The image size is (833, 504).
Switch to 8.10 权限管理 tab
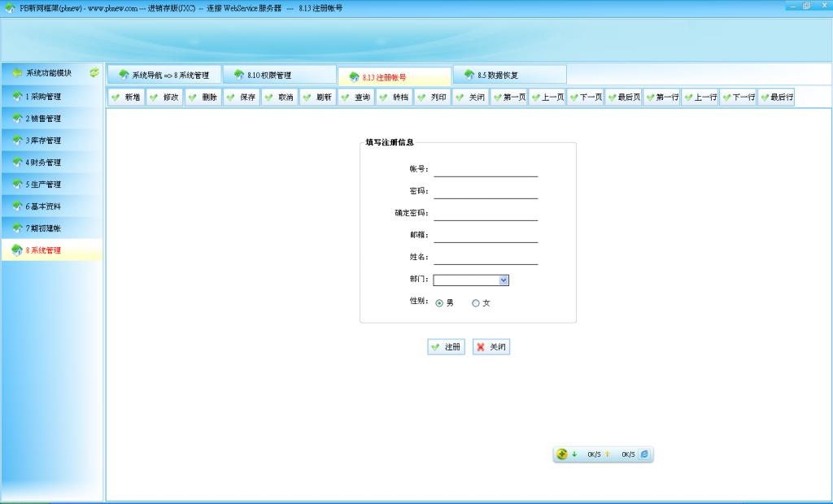coord(280,75)
